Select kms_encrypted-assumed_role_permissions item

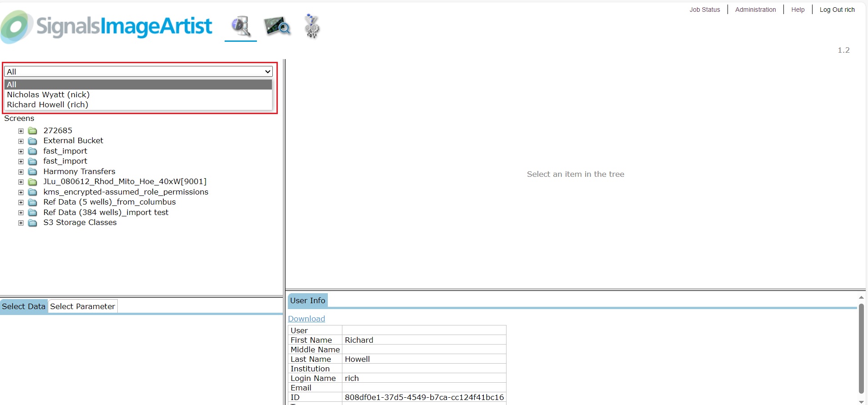click(126, 192)
